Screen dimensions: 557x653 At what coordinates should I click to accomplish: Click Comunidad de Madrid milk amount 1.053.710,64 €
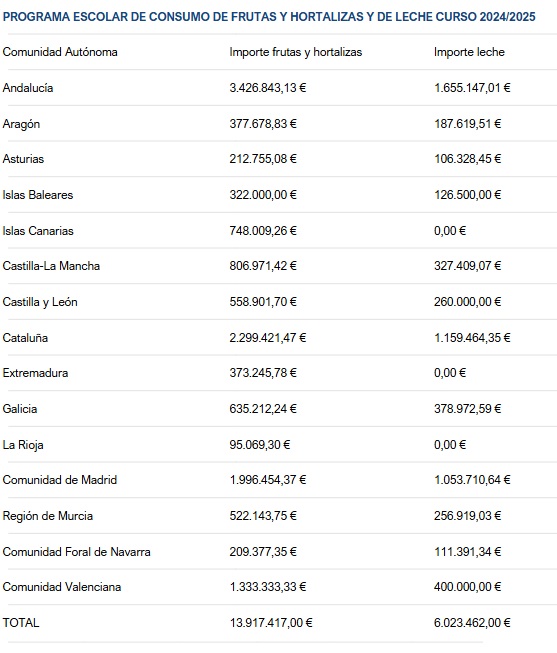(x=472, y=480)
